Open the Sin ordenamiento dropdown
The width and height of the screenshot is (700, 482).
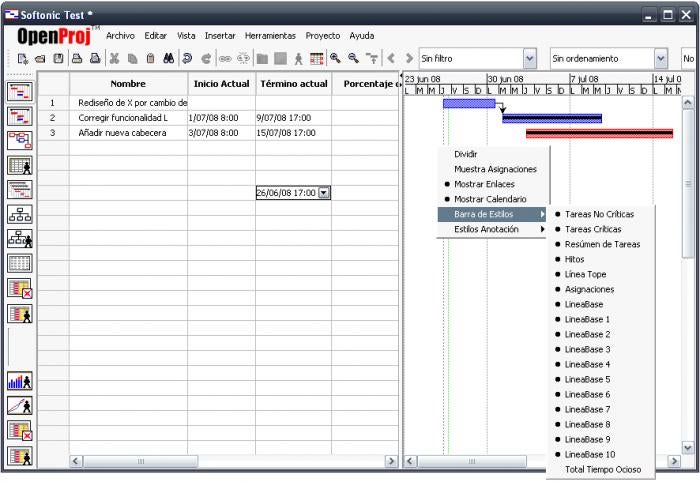click(661, 58)
